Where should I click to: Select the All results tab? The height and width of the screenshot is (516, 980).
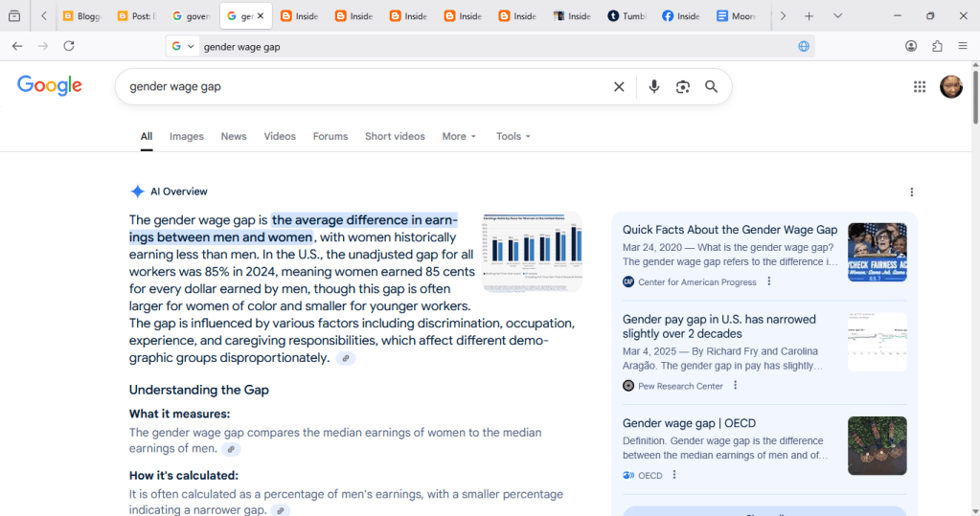point(147,136)
